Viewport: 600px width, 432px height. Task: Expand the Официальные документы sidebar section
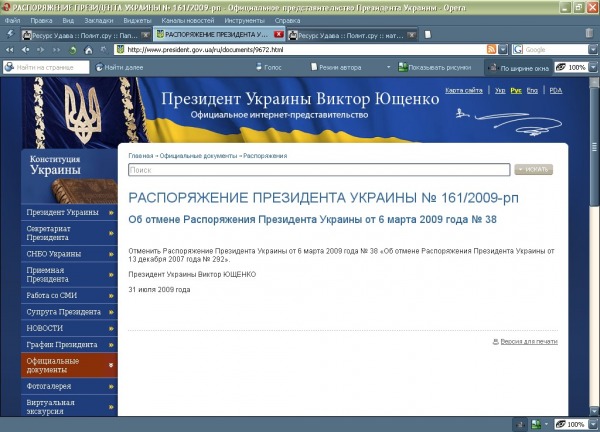111,366
